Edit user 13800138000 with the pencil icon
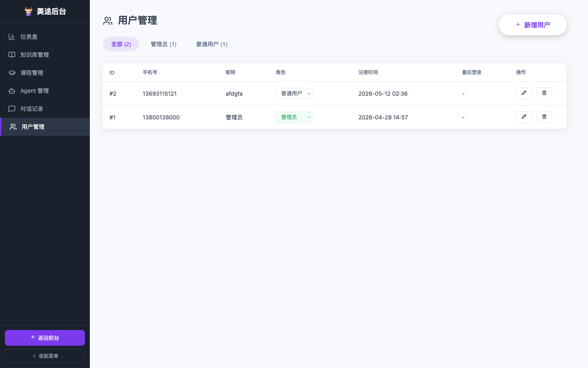 [524, 117]
